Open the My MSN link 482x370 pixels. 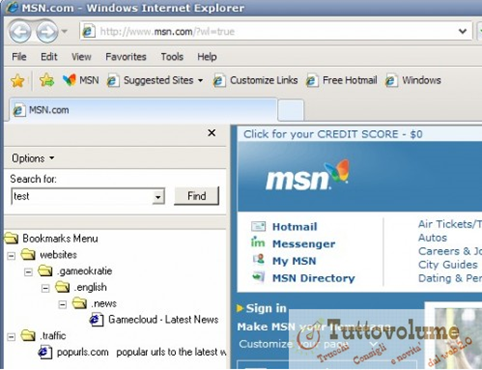tap(294, 261)
